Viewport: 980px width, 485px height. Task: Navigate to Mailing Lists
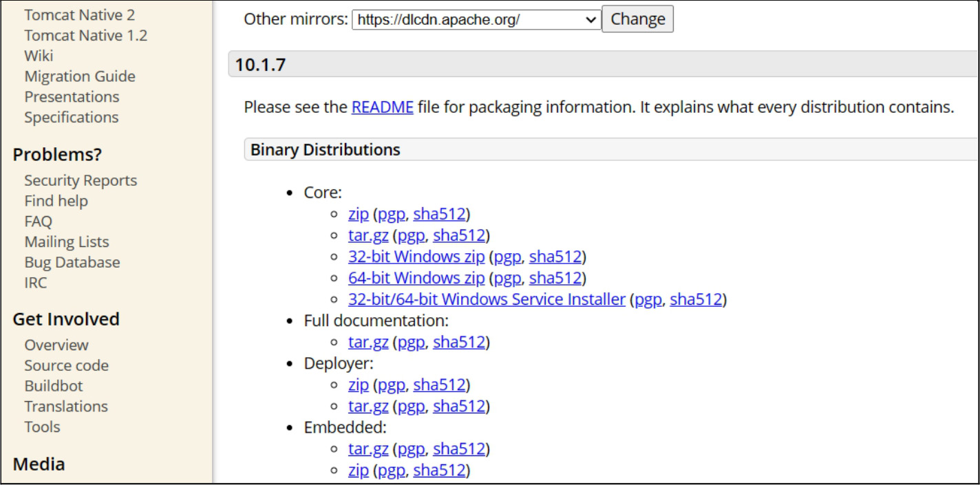pos(67,241)
